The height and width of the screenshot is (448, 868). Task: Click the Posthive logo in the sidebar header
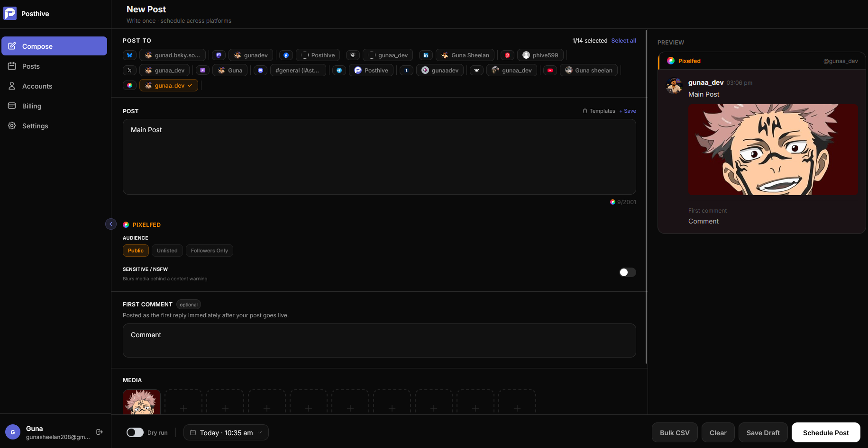10,13
